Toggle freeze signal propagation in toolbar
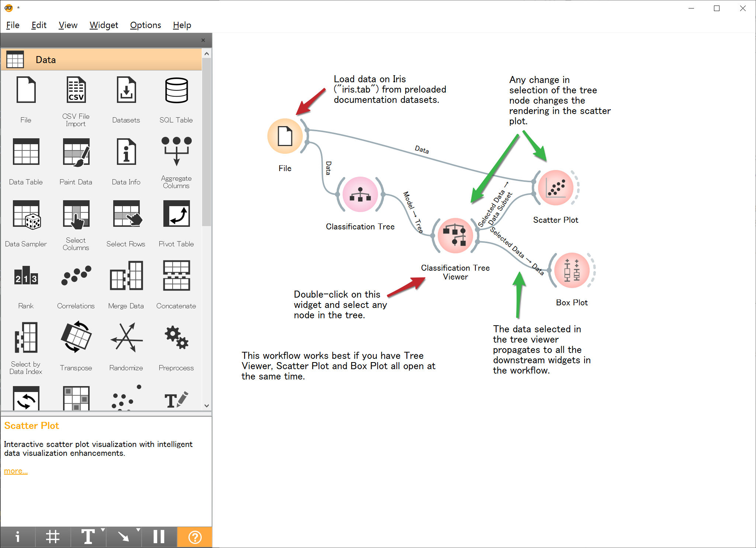 (x=159, y=537)
